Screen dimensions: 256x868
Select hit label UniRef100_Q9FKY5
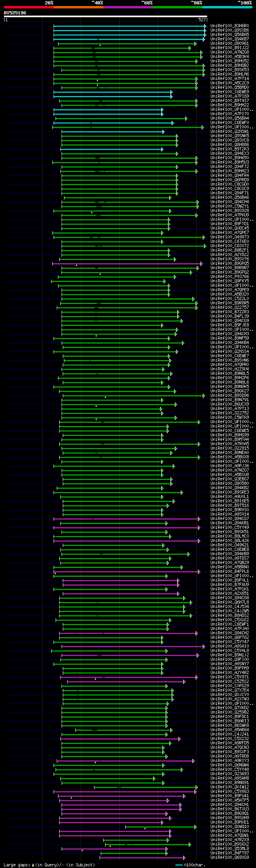(230, 281)
